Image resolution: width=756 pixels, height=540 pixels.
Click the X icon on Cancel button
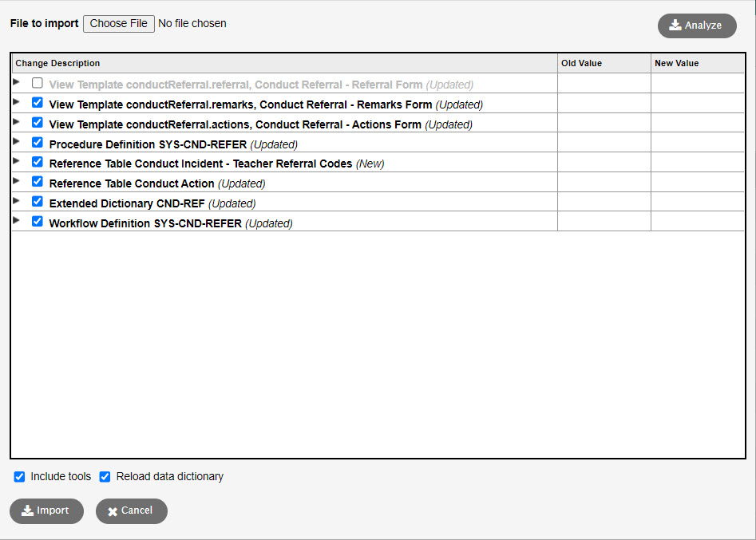click(x=113, y=511)
